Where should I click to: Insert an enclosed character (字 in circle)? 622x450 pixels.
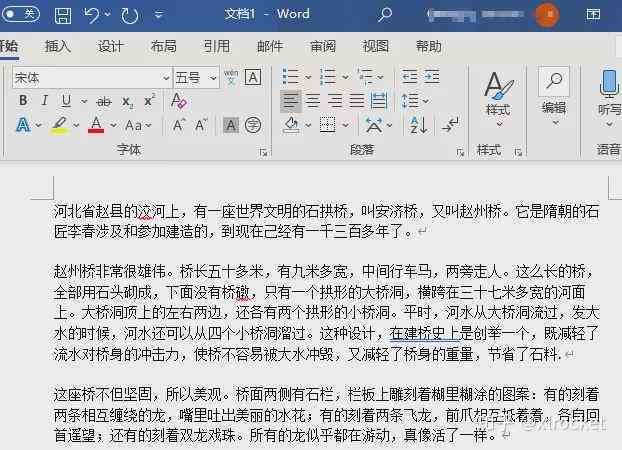point(253,125)
